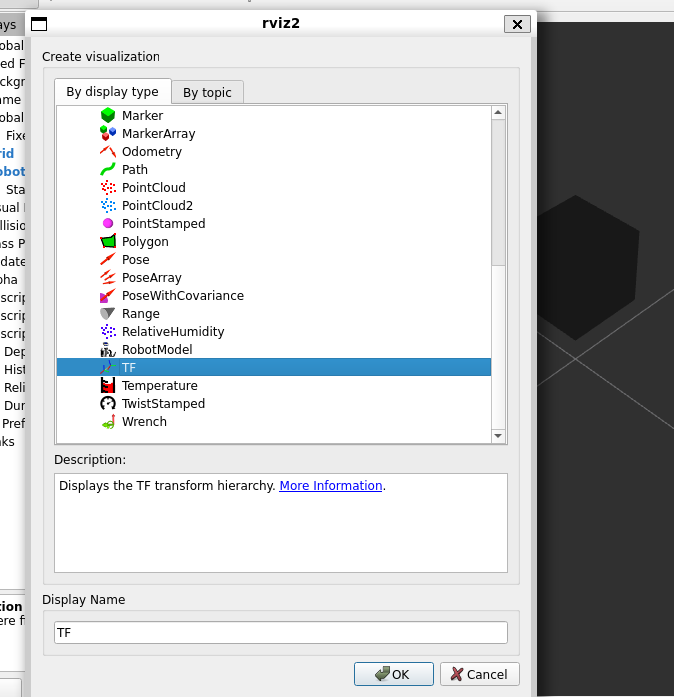
Task: Select the red Pose arrow icon
Action: click(108, 260)
